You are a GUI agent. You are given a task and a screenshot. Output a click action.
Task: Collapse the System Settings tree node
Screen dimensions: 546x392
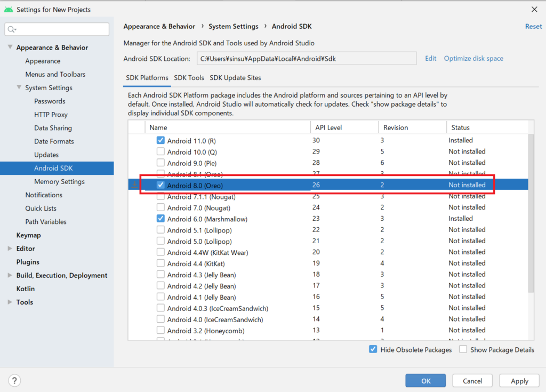pos(19,87)
